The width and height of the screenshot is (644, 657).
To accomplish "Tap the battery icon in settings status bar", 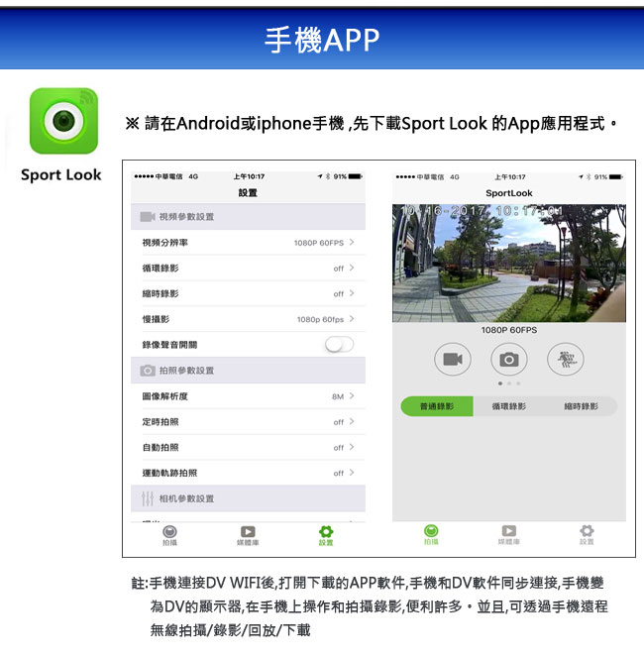I will click(x=355, y=176).
